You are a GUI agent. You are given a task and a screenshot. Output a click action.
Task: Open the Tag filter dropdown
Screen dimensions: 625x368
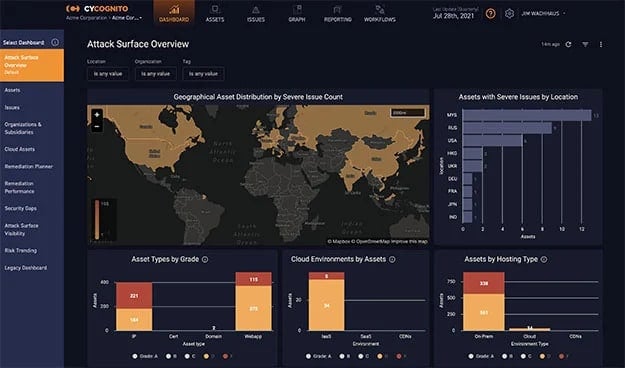[203, 74]
